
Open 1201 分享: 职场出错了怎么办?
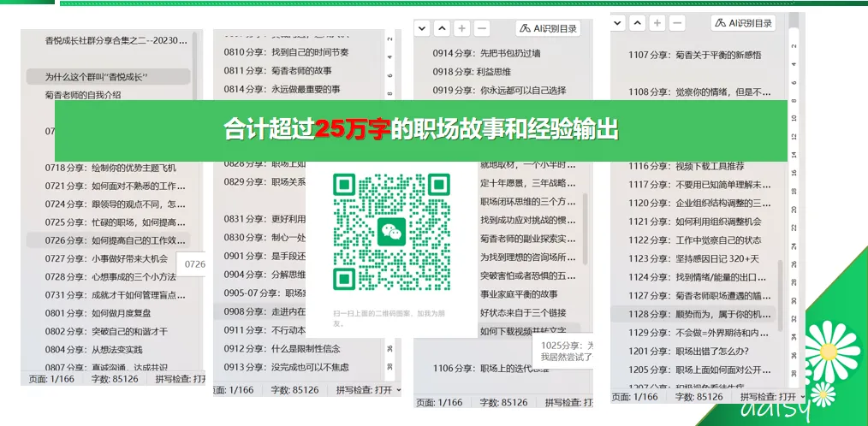688,351
